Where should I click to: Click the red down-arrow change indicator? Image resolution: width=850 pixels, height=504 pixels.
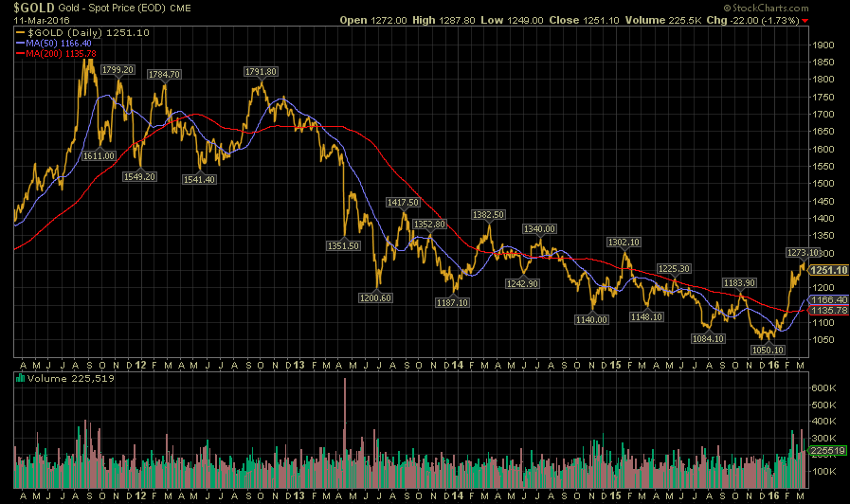tap(805, 21)
